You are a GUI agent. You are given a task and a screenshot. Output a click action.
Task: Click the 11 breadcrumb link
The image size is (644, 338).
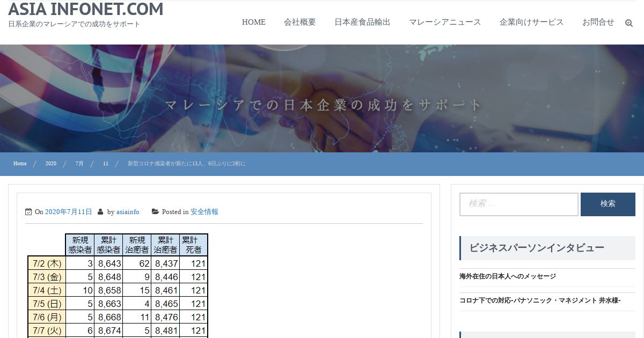point(106,164)
